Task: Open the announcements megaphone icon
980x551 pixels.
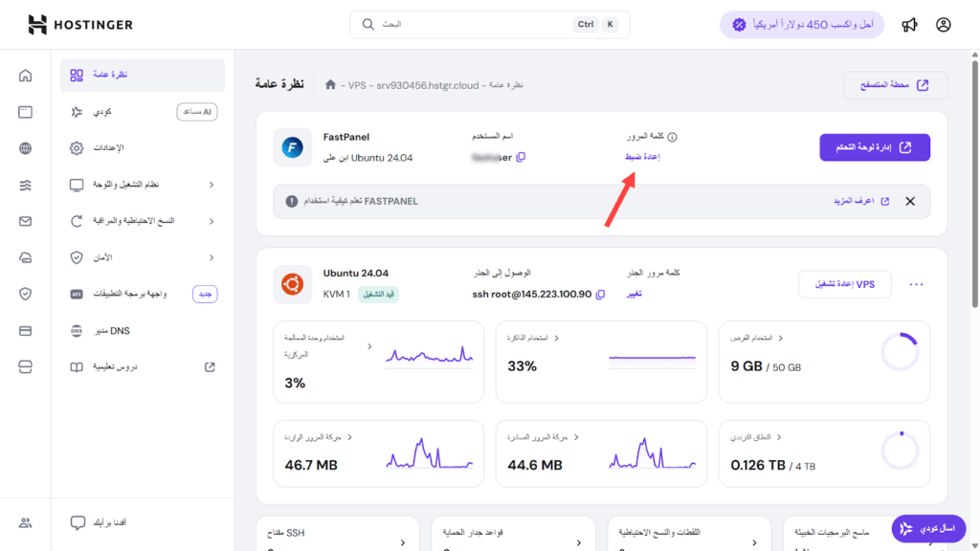Action: (909, 25)
